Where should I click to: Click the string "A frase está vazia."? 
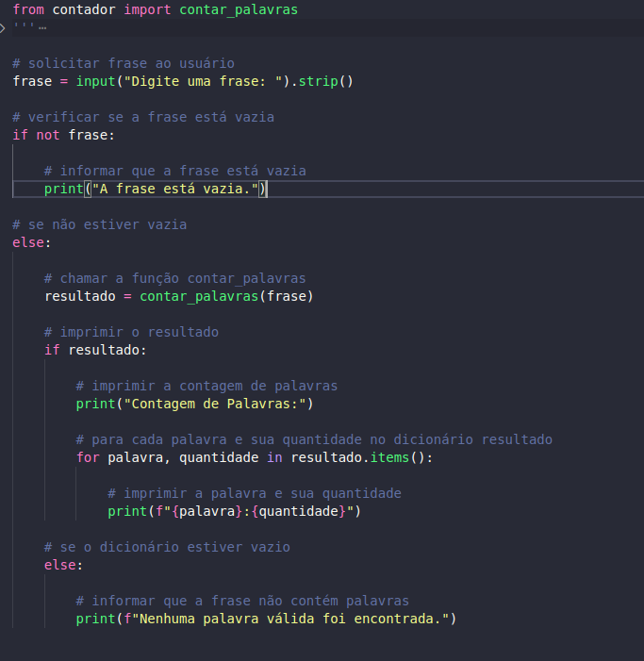coord(175,189)
